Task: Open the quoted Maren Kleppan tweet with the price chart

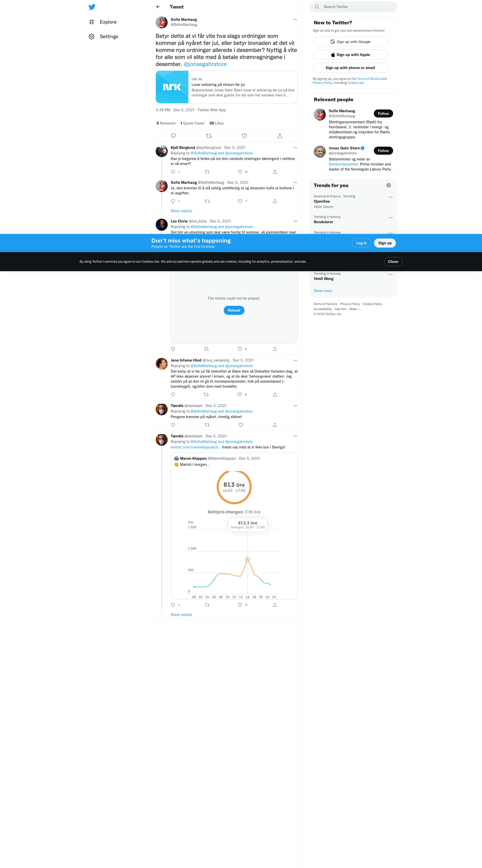Action: [234, 526]
